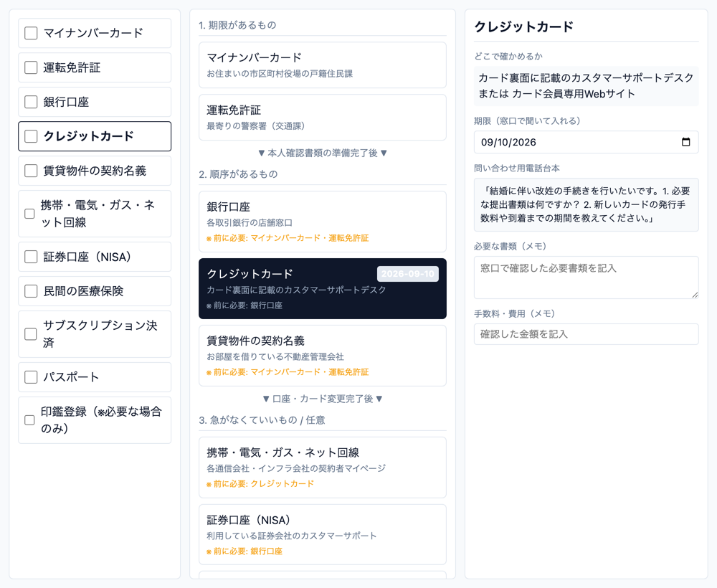The width and height of the screenshot is (717, 588).
Task: Click the highlighted クレジットカード card in the order list
Action: pos(323,288)
